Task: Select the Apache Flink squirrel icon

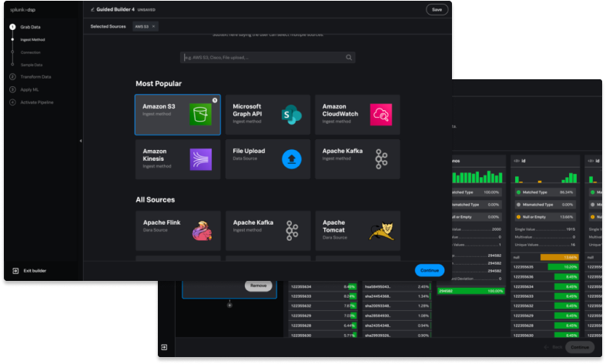Action: (x=202, y=231)
